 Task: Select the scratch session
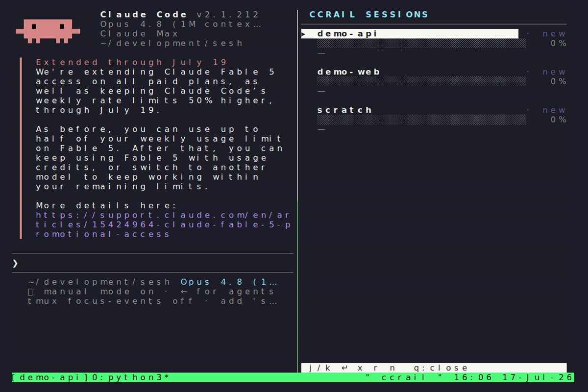pyautogui.click(x=344, y=110)
